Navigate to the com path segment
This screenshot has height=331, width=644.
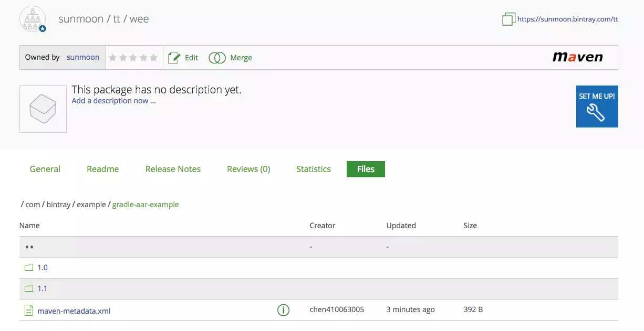pyautogui.click(x=33, y=205)
